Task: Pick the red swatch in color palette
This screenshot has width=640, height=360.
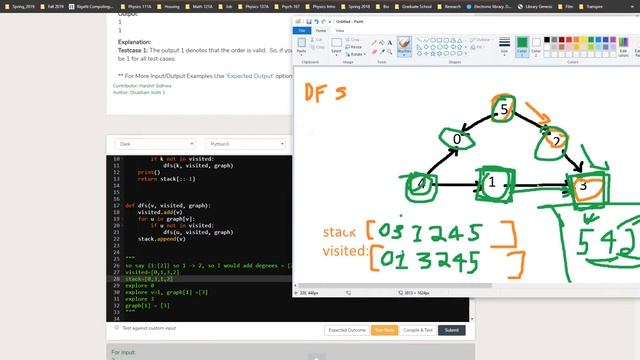Action: (x=569, y=40)
